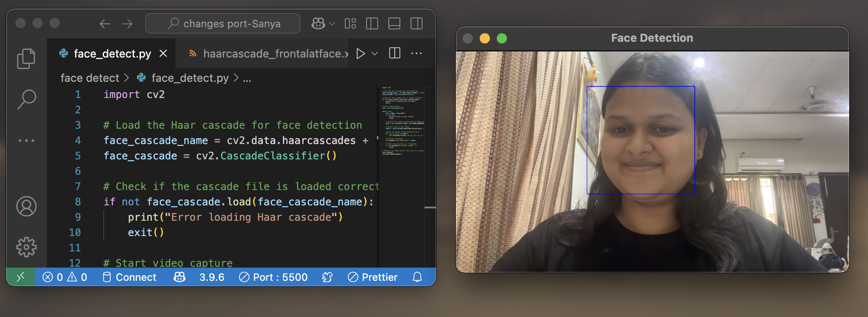Toggle the primary side bar
The height and width of the screenshot is (317, 868).
pos(372,23)
